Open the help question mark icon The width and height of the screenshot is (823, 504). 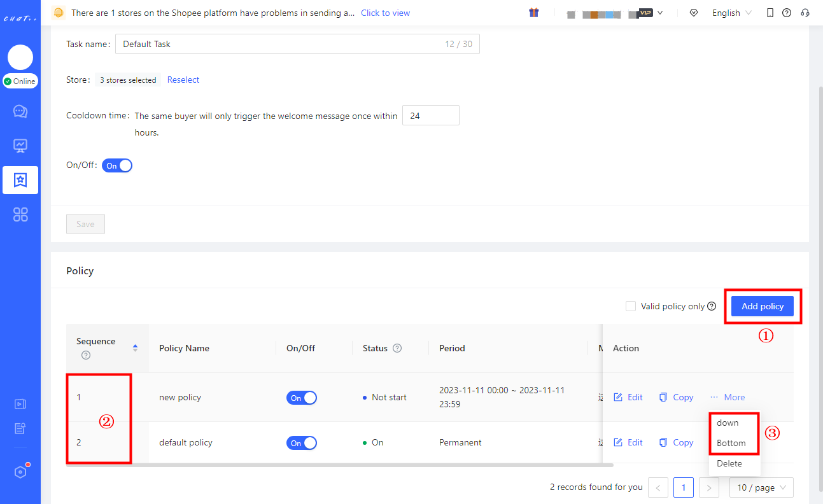tap(787, 13)
